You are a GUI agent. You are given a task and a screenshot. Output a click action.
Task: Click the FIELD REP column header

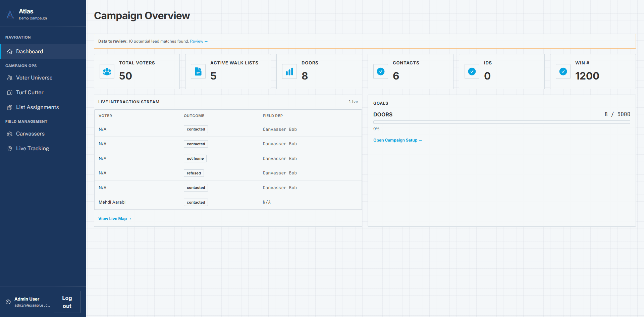click(273, 116)
